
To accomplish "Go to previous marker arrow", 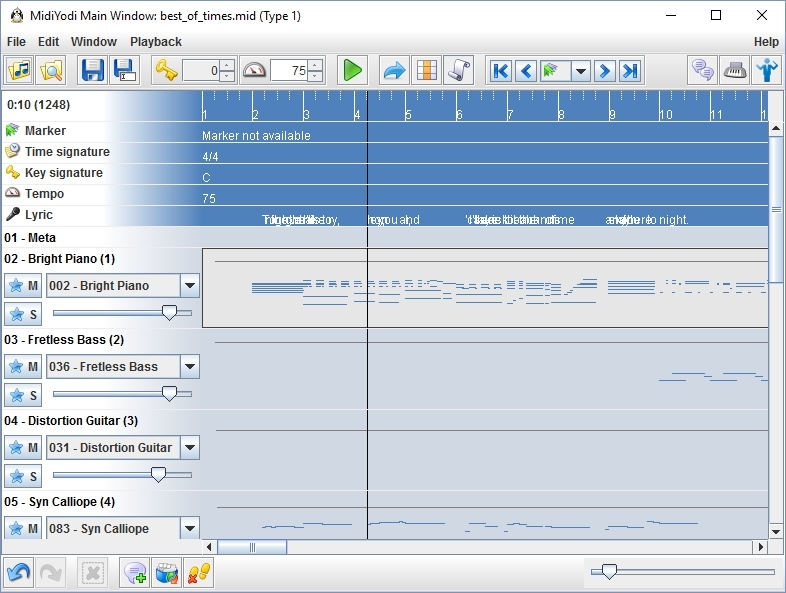I will pyautogui.click(x=526, y=71).
